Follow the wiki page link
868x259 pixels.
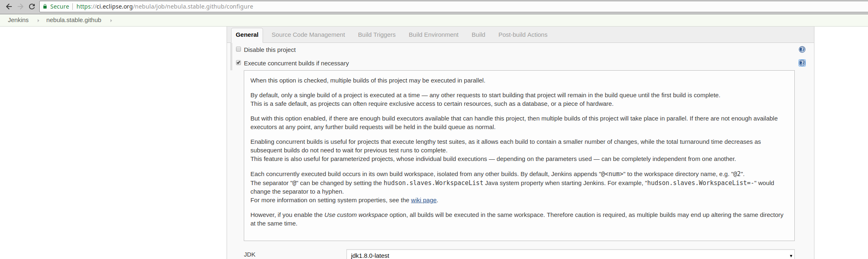pos(423,200)
